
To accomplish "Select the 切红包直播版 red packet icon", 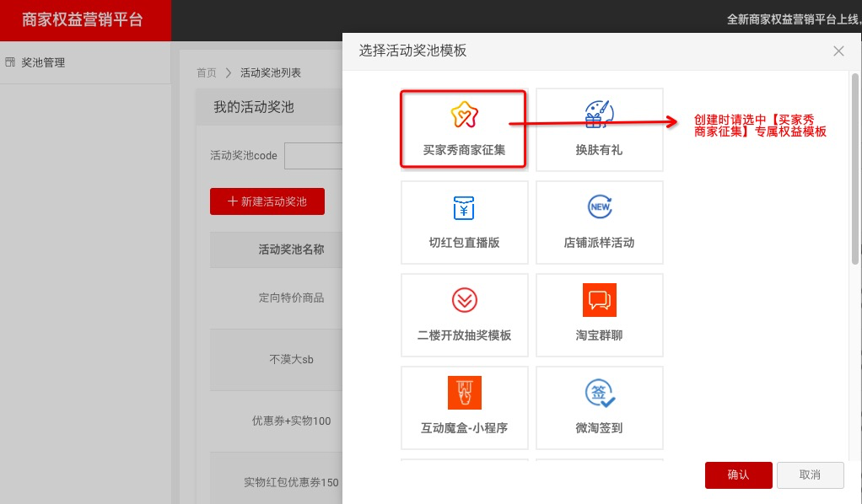I will pyautogui.click(x=464, y=208).
